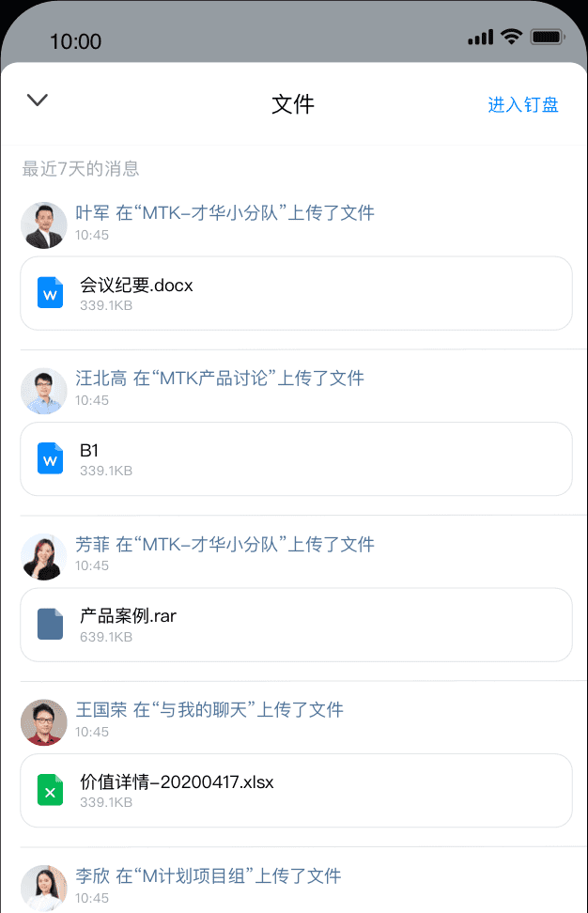Image resolution: width=588 pixels, height=913 pixels.
Task: Tap 叶军's profile avatar
Action: [x=43, y=224]
